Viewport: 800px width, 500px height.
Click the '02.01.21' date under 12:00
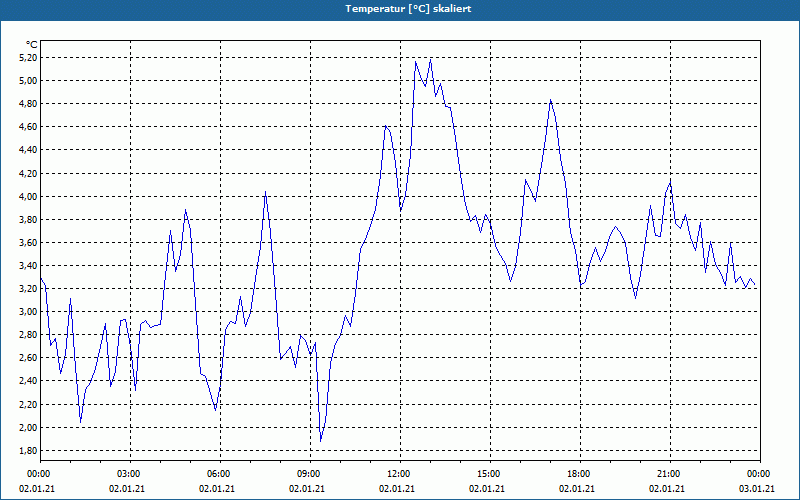tap(397, 489)
